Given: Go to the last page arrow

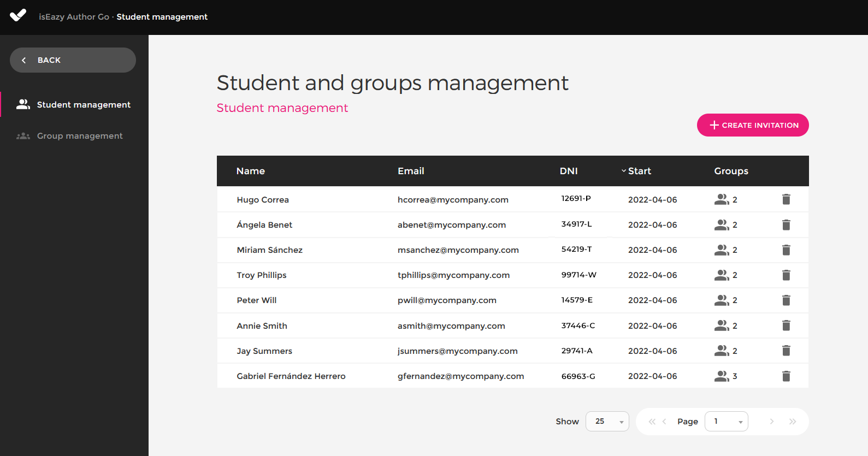Looking at the screenshot, I should click(x=793, y=422).
